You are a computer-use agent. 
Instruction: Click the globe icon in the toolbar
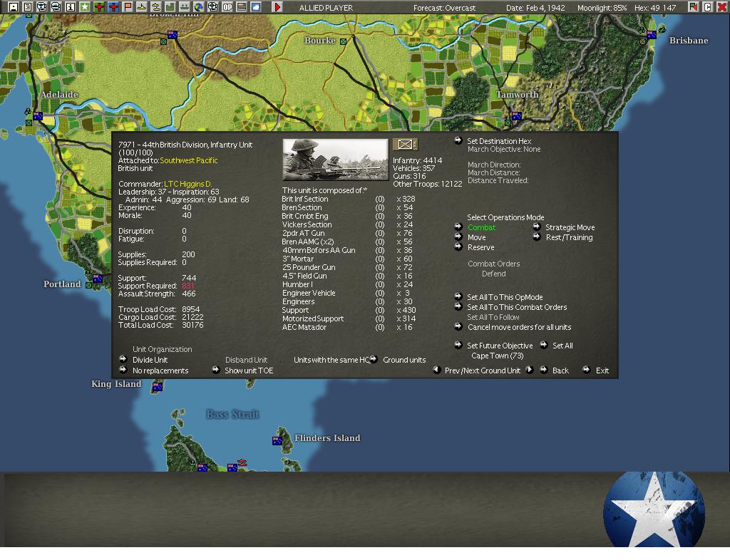click(199, 7)
